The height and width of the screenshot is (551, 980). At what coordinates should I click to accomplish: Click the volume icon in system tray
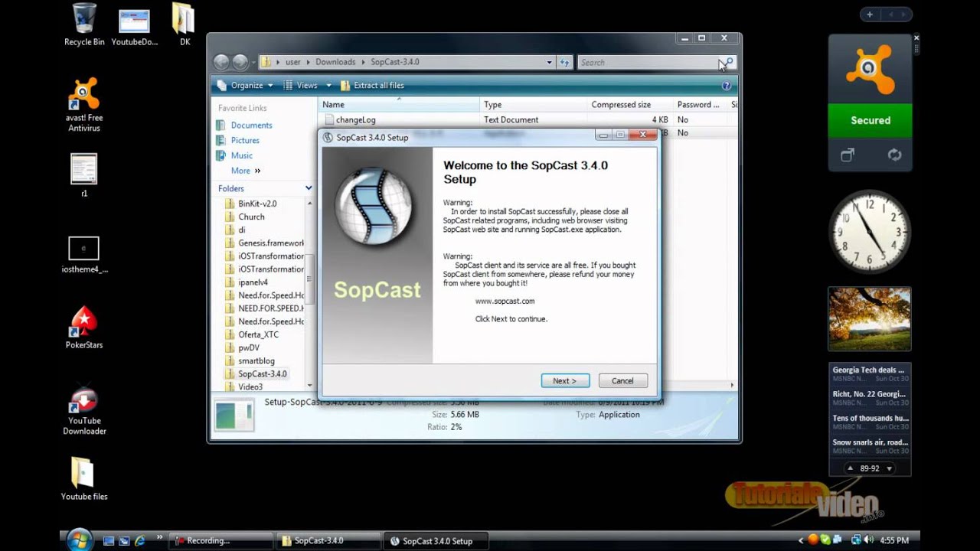(x=869, y=540)
